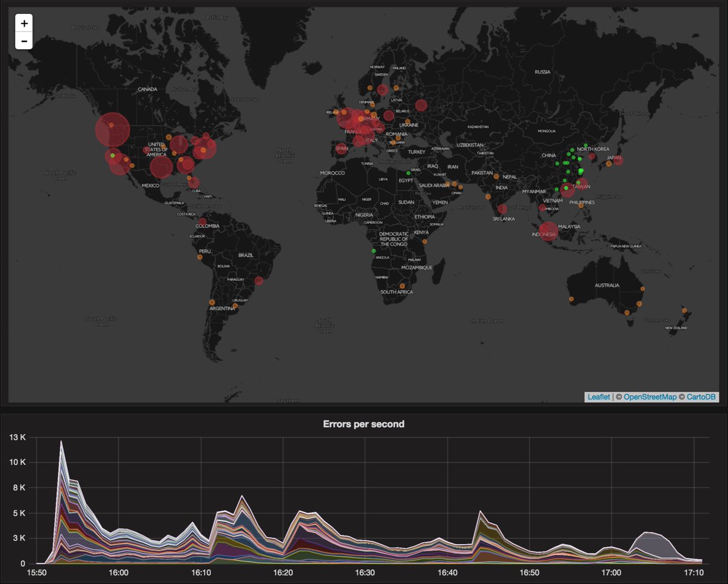Click the '16:40' time axis label
Image resolution: width=728 pixels, height=584 pixels.
(447, 572)
